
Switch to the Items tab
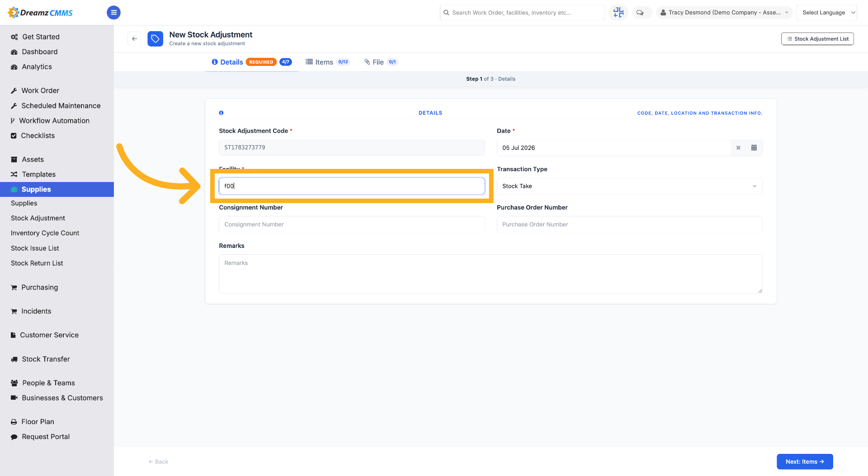[328, 62]
